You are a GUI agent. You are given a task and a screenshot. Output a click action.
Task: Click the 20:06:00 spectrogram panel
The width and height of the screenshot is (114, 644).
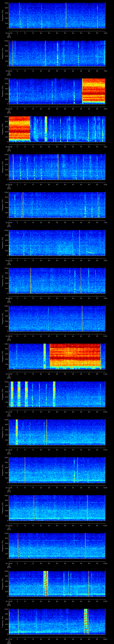57,205
